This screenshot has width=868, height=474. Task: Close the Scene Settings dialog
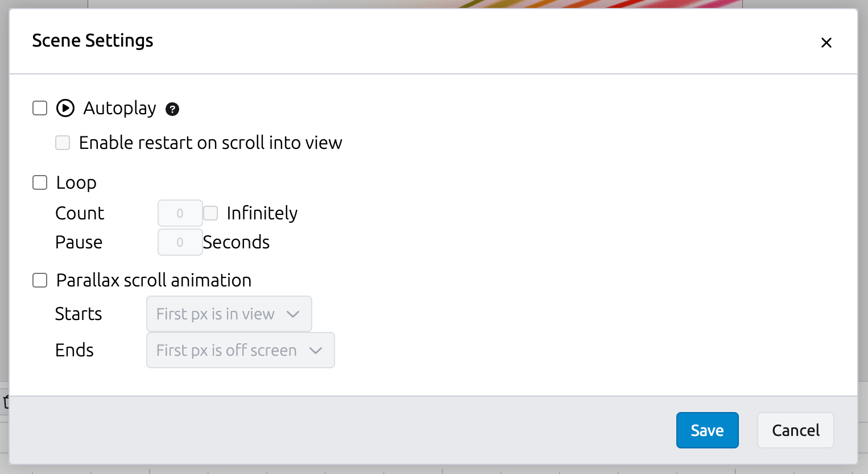pos(826,43)
